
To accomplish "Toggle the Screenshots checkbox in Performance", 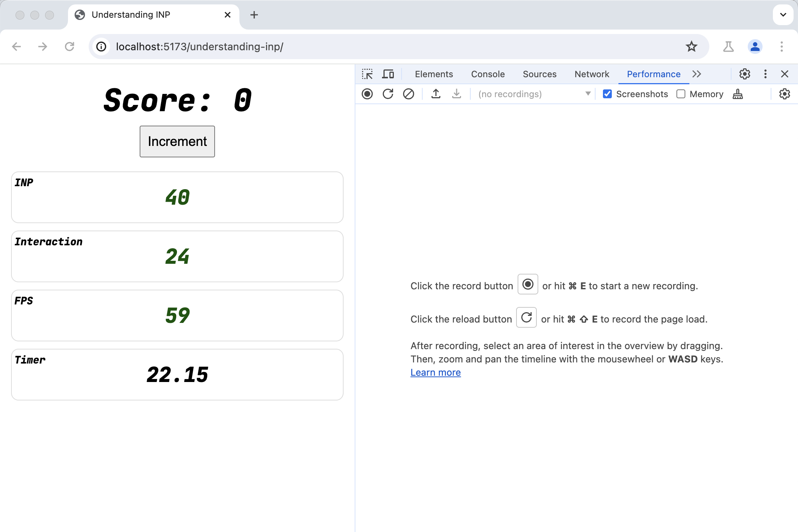I will click(607, 94).
